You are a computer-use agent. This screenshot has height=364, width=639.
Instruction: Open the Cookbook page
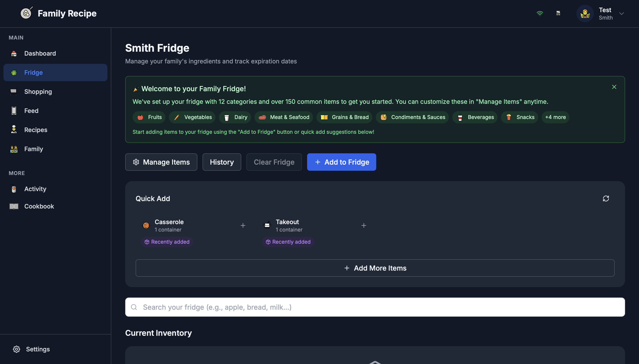tap(39, 206)
